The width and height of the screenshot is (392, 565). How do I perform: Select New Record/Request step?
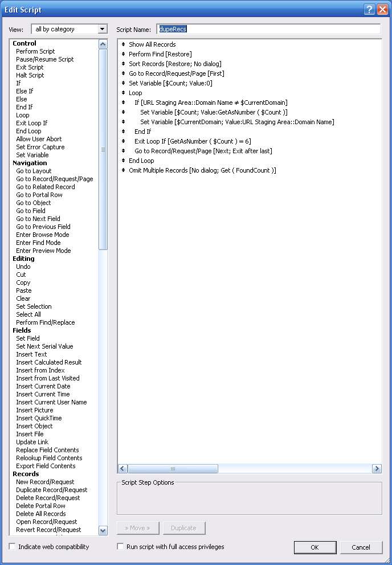tap(45, 482)
